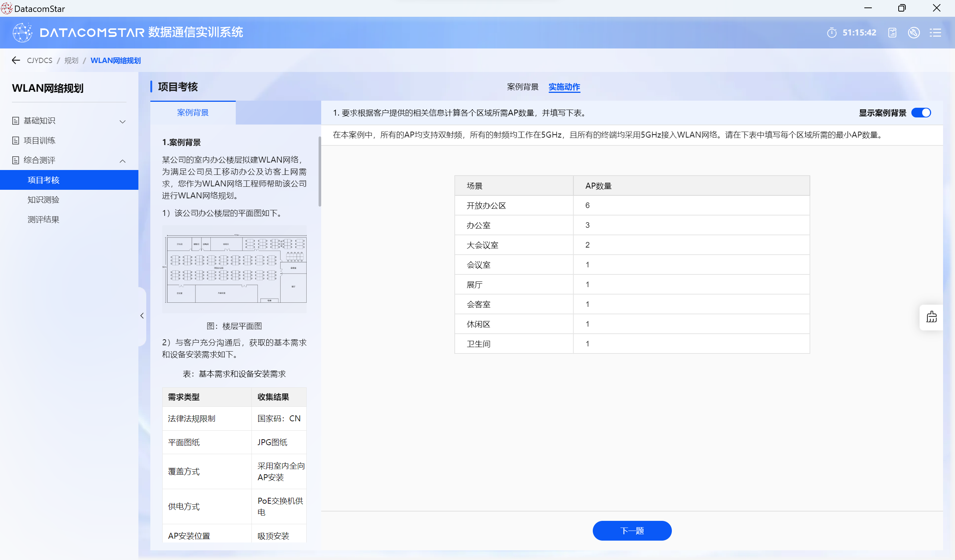Open 知识测验 in the sidebar

(x=44, y=199)
